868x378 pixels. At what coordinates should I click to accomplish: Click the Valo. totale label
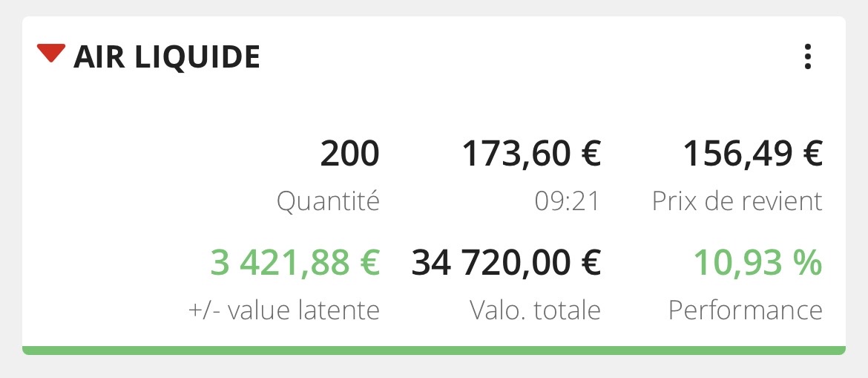pos(535,310)
